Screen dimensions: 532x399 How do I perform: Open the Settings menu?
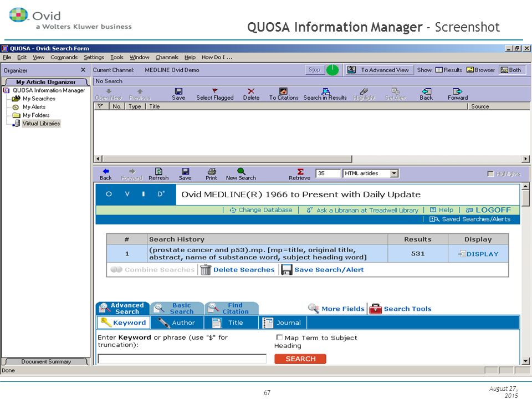coord(94,57)
